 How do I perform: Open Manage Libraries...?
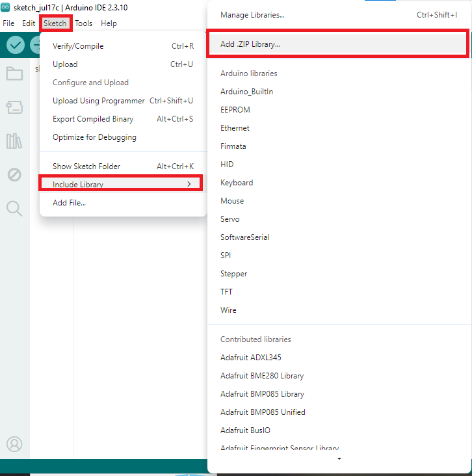click(x=339, y=15)
